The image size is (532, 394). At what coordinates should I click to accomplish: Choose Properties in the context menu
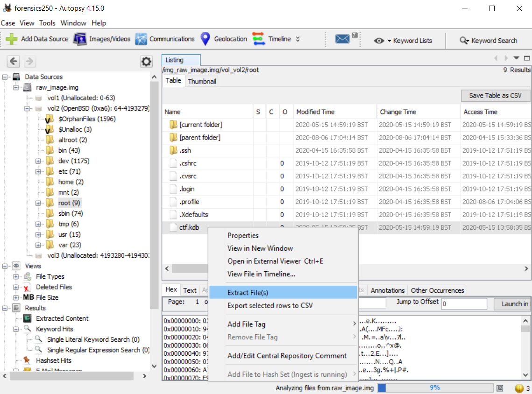pos(284,236)
